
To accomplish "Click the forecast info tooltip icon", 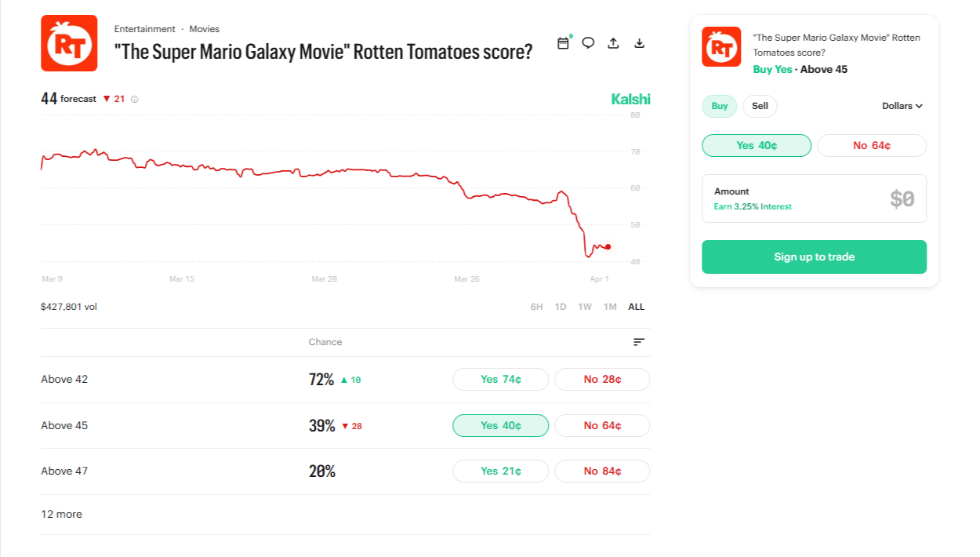I will pyautogui.click(x=136, y=100).
